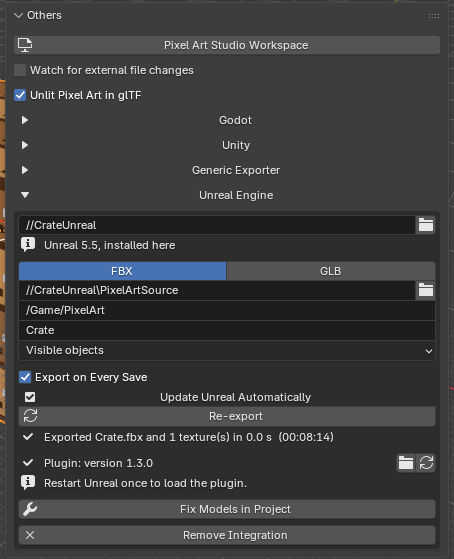Click the info icon next to Unreal 5.5
This screenshot has height=559, width=454.
click(x=28, y=245)
